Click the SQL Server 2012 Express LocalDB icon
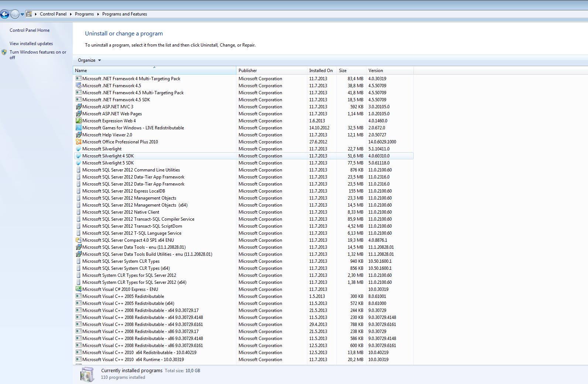 pyautogui.click(x=78, y=191)
